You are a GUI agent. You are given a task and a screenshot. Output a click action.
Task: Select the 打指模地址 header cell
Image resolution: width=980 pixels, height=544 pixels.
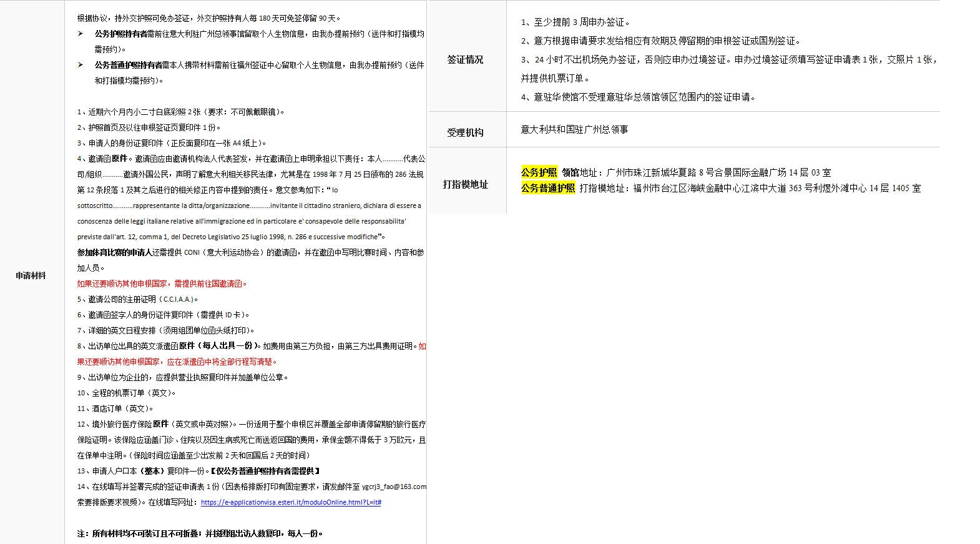[465, 184]
